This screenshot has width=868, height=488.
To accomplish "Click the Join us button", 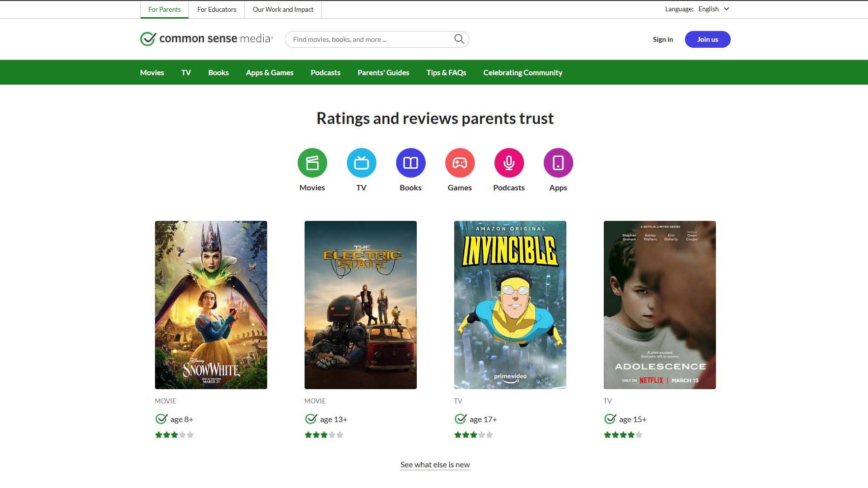I will click(708, 39).
